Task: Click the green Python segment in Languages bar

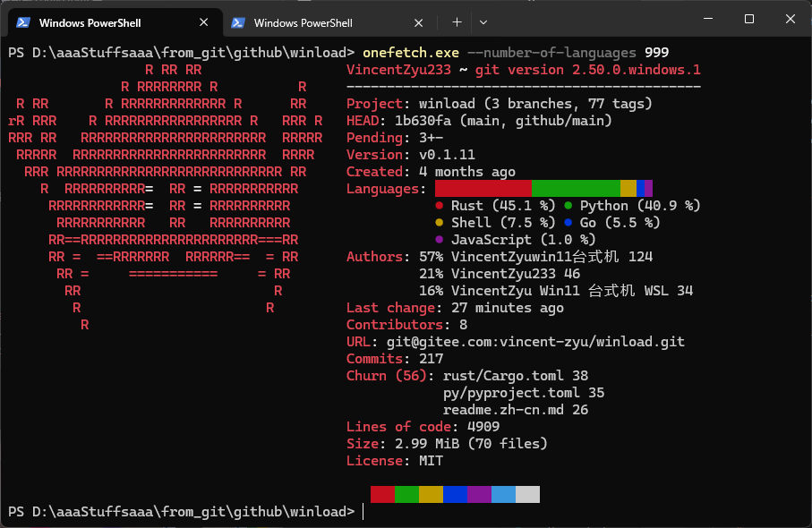Action: click(576, 189)
